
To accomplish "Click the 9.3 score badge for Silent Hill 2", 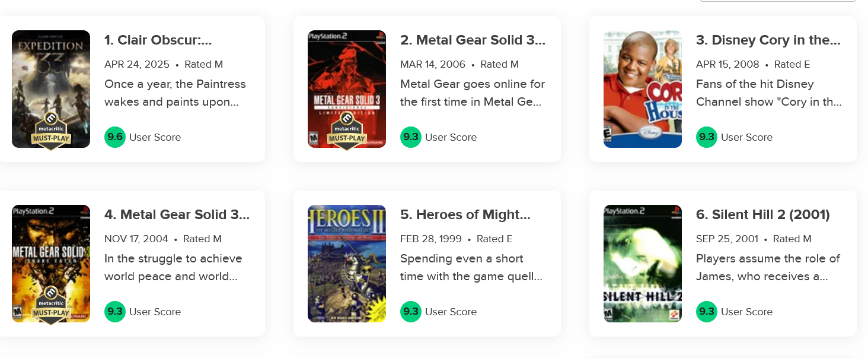I will (x=707, y=312).
